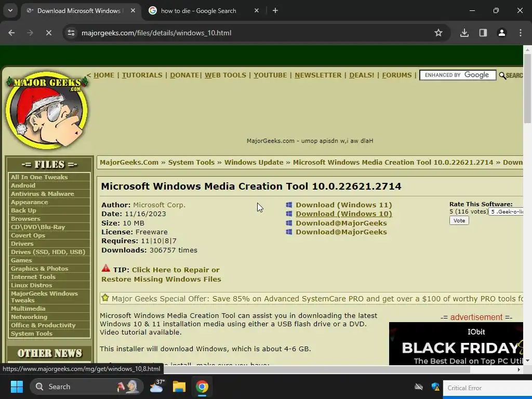Click MajorGeeks.Com breadcrumb link
532x399 pixels.
(x=129, y=162)
